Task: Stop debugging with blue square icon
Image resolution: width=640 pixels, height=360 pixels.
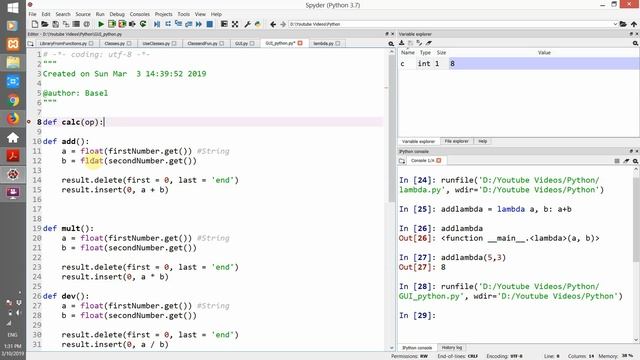Action: tap(209, 24)
